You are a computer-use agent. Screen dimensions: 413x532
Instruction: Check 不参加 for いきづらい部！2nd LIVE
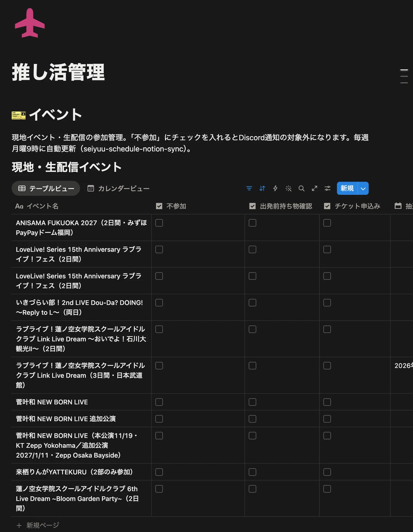point(159,302)
